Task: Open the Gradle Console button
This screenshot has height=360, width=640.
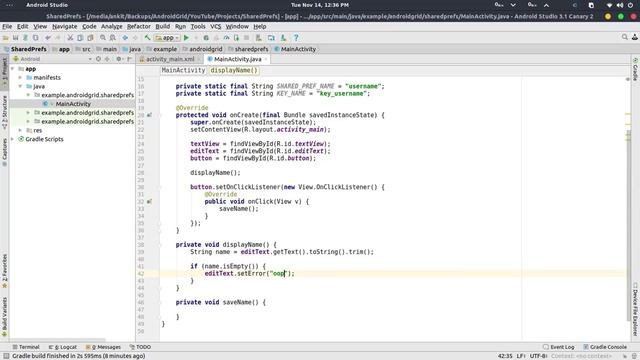Action: point(605,347)
